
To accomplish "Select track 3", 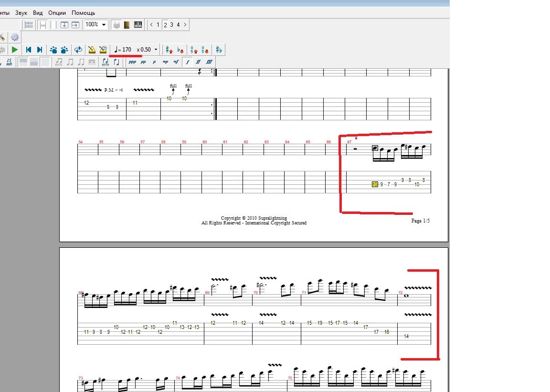I will pyautogui.click(x=171, y=25).
